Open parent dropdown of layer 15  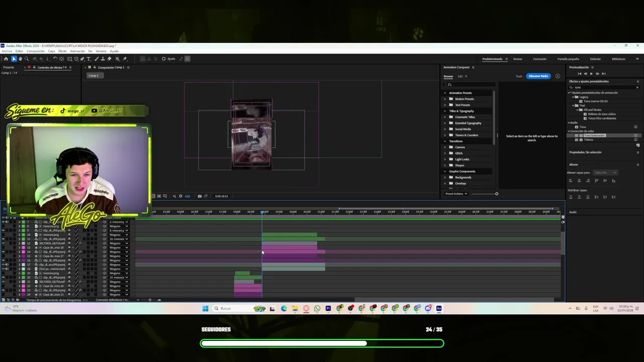point(119,256)
